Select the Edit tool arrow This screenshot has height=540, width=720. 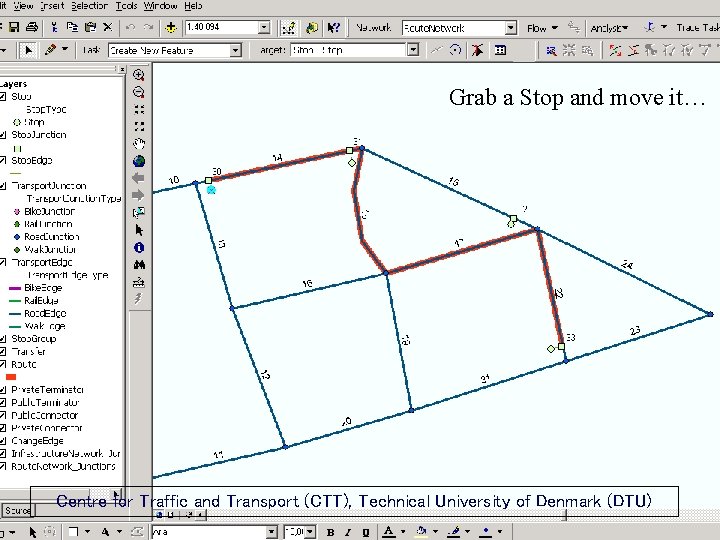tap(28, 50)
